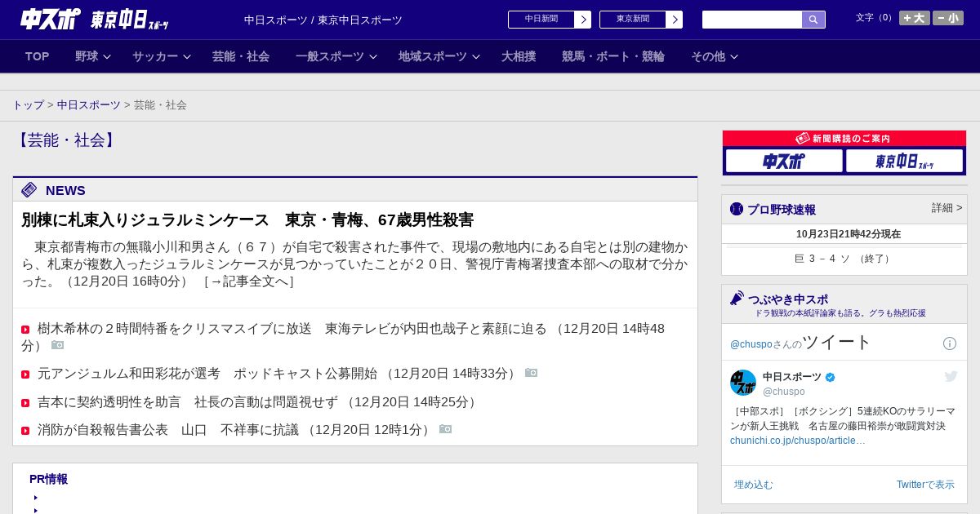The image size is (980, 514).
Task: Open 元アンジュルム和田彩花 news headline
Action: (207, 373)
